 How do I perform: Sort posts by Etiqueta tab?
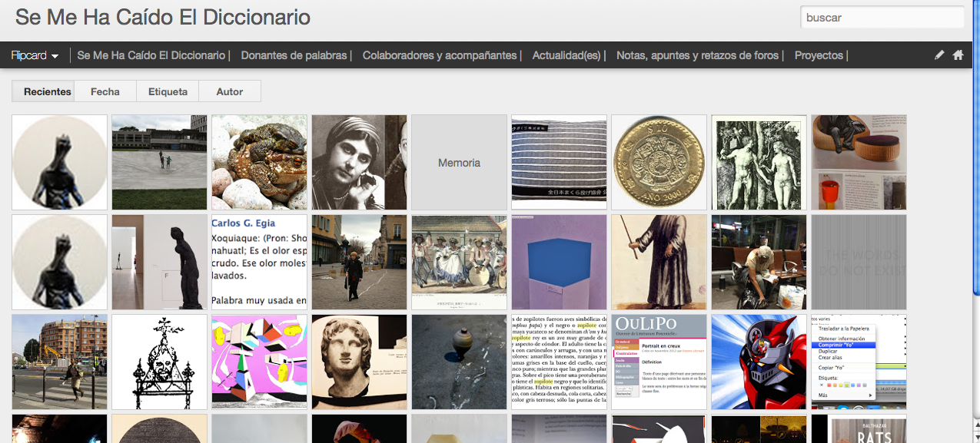click(168, 91)
